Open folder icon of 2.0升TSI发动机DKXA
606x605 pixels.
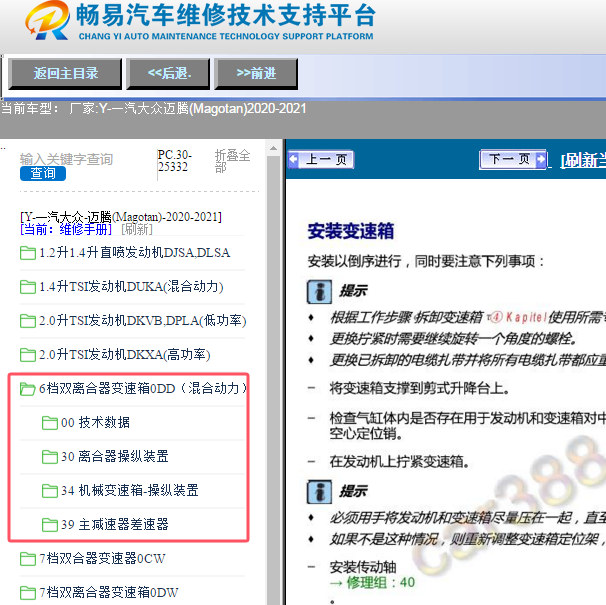28,355
